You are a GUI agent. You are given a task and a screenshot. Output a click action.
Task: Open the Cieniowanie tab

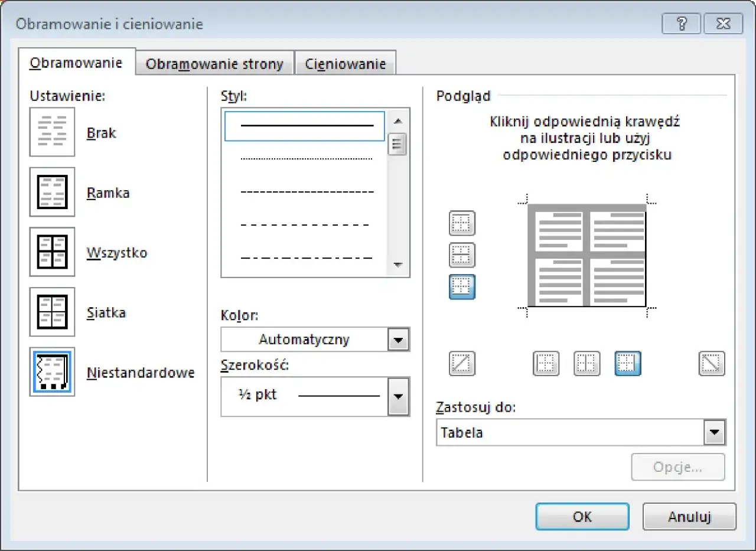(x=345, y=64)
